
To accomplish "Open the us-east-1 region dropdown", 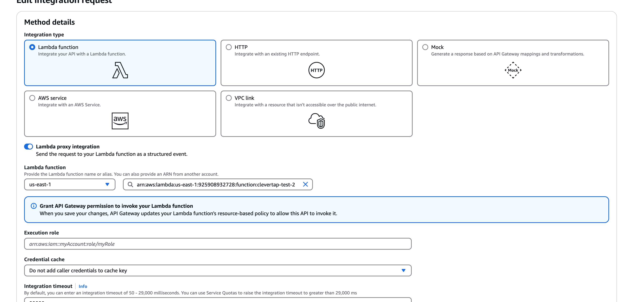I will 70,184.
